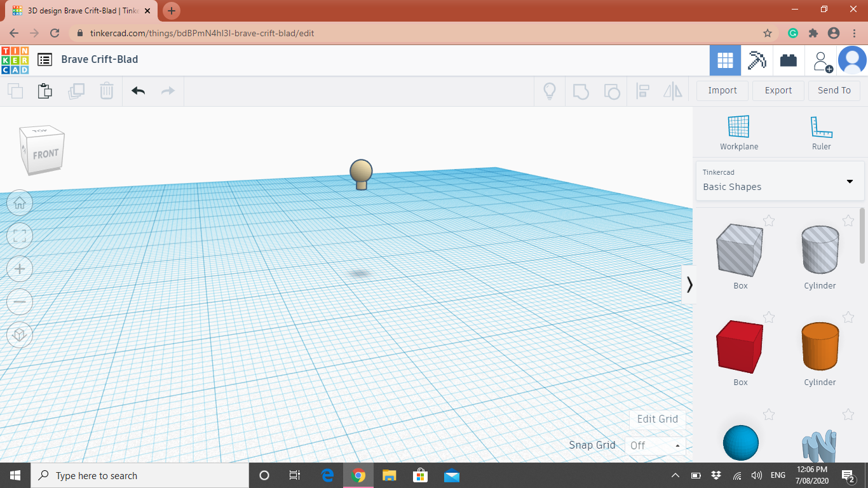
Task: Click the Edit Grid button
Action: (658, 419)
